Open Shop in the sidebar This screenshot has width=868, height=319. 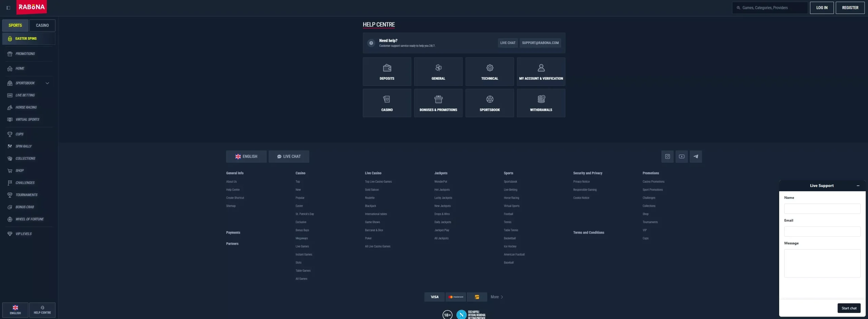(29, 171)
